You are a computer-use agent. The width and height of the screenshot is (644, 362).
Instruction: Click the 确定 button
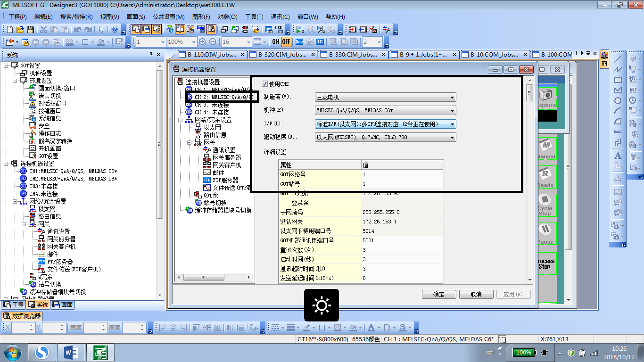438,294
